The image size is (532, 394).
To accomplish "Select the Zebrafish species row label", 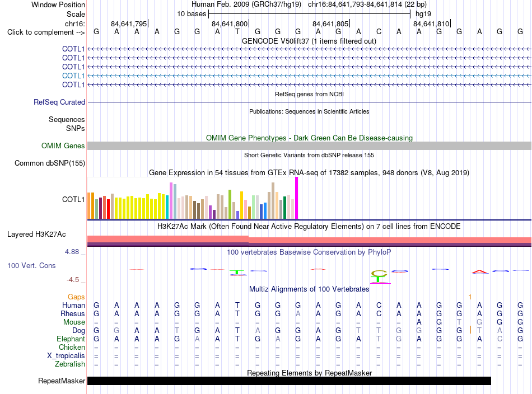I will (x=70, y=364).
